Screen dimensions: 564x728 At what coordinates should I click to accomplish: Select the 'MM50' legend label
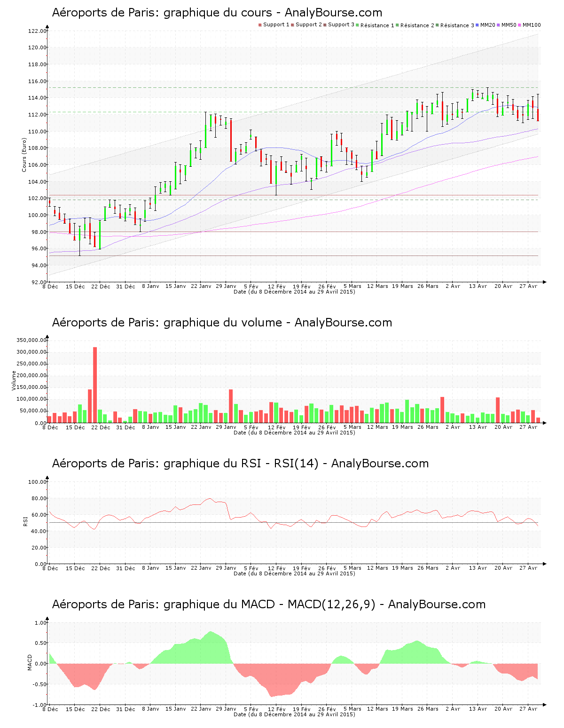click(x=509, y=25)
